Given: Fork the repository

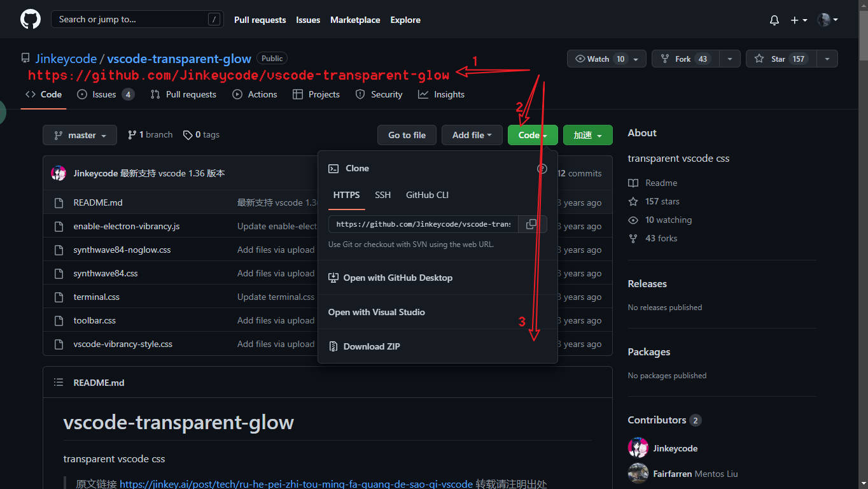Looking at the screenshot, I should (x=686, y=59).
